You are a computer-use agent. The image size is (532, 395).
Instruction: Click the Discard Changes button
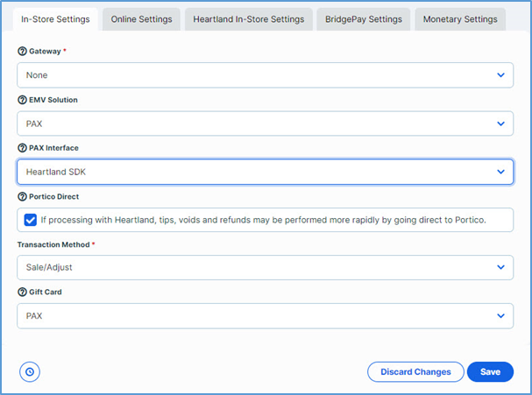[415, 371]
